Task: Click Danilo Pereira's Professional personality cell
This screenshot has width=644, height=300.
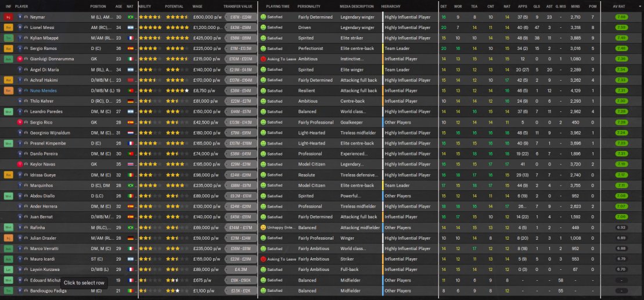Action: (310, 154)
